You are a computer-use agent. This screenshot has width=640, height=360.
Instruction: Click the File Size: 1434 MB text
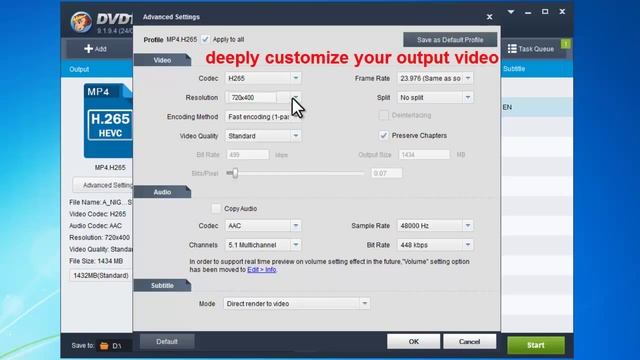point(96,261)
